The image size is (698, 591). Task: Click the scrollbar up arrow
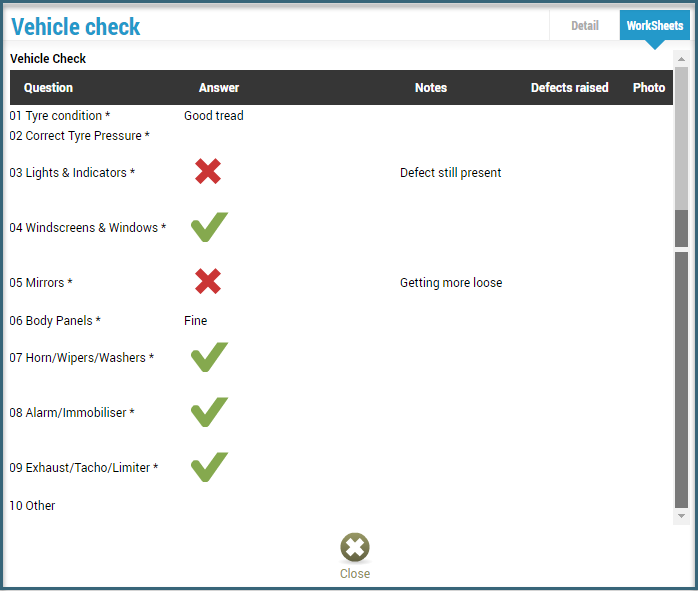pos(681,59)
